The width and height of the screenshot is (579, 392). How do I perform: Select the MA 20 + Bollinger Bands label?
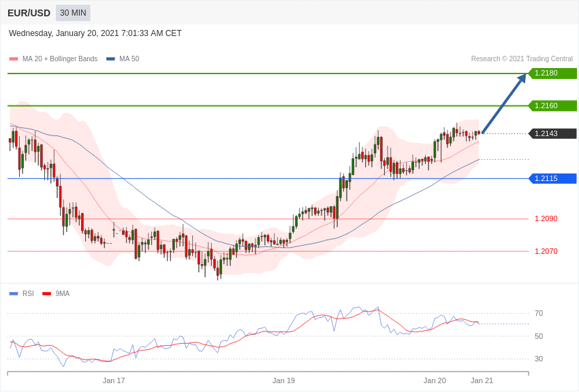60,59
